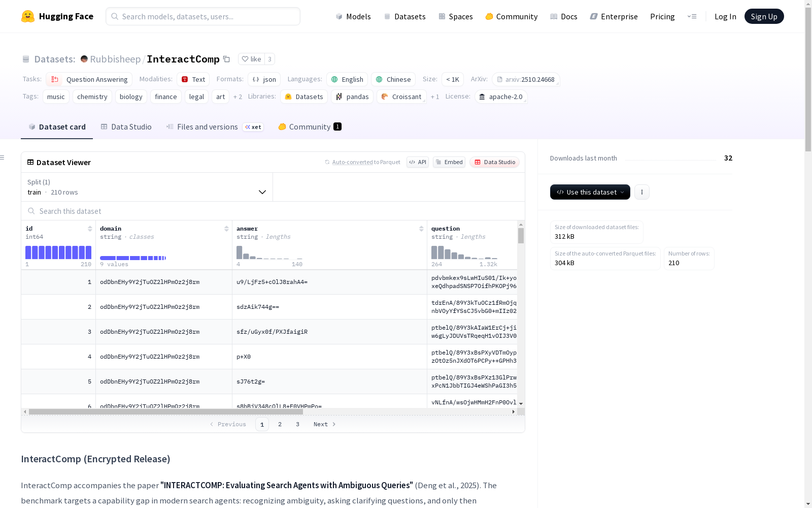Open the Community menu in the top navigation
Image resolution: width=812 pixels, height=508 pixels.
point(512,16)
